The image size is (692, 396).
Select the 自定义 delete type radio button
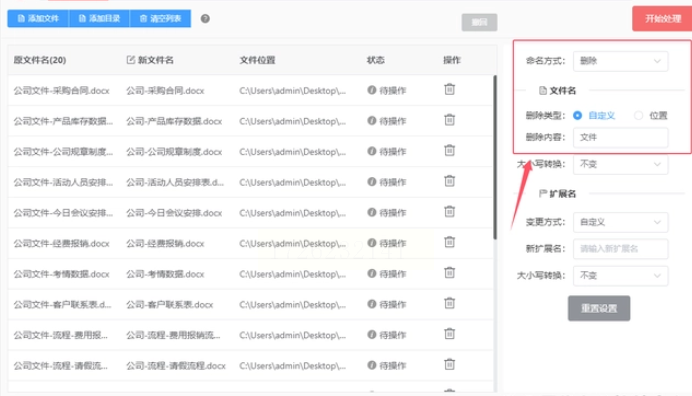click(x=577, y=116)
